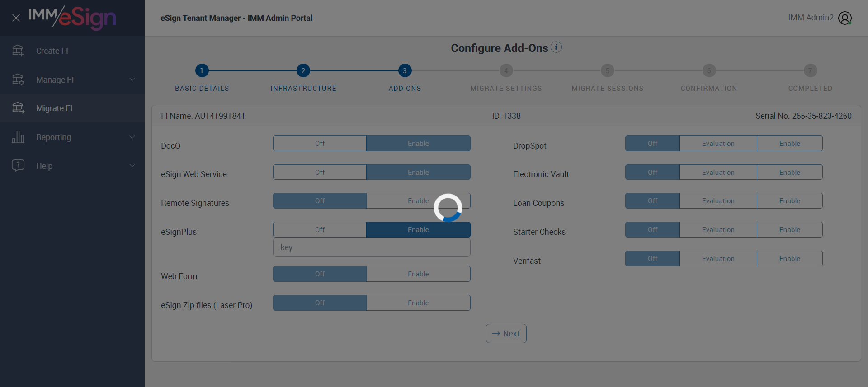Image resolution: width=868 pixels, height=387 pixels.
Task: Enable Starter Checks
Action: click(x=790, y=230)
